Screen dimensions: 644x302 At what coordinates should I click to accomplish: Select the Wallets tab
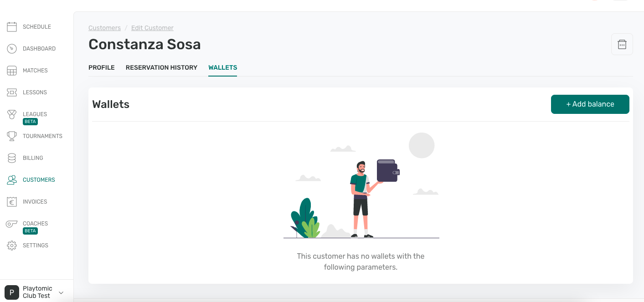(x=222, y=67)
